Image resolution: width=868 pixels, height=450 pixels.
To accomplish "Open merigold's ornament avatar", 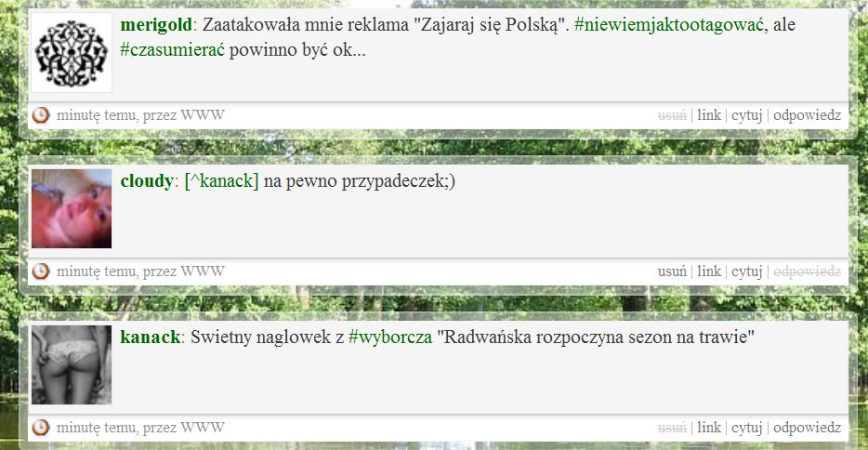I will click(x=72, y=53).
